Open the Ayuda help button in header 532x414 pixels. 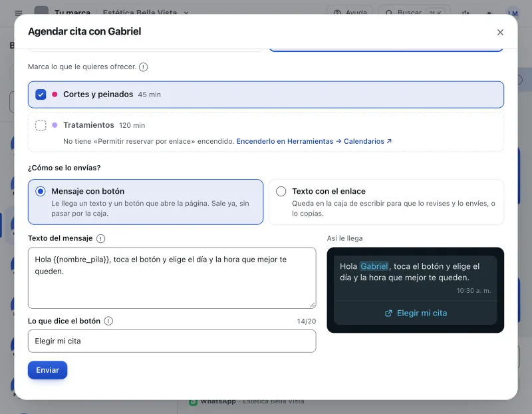coord(350,13)
